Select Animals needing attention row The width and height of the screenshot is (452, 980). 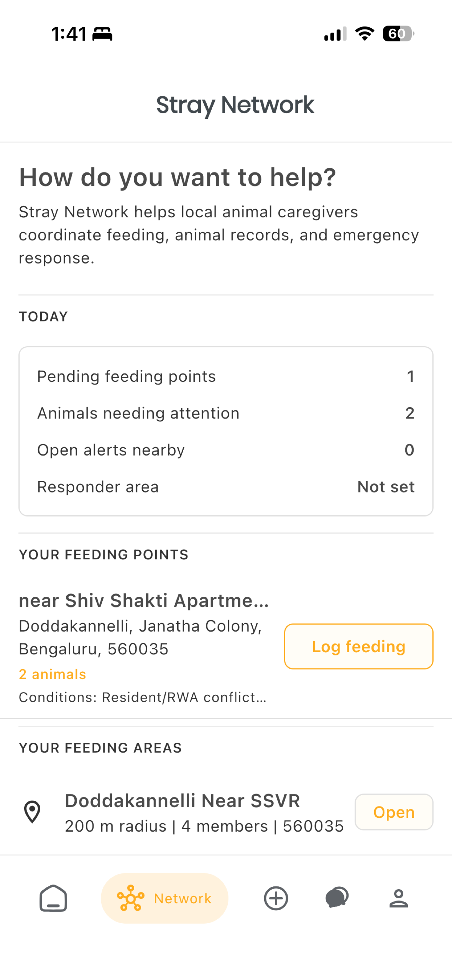(226, 413)
